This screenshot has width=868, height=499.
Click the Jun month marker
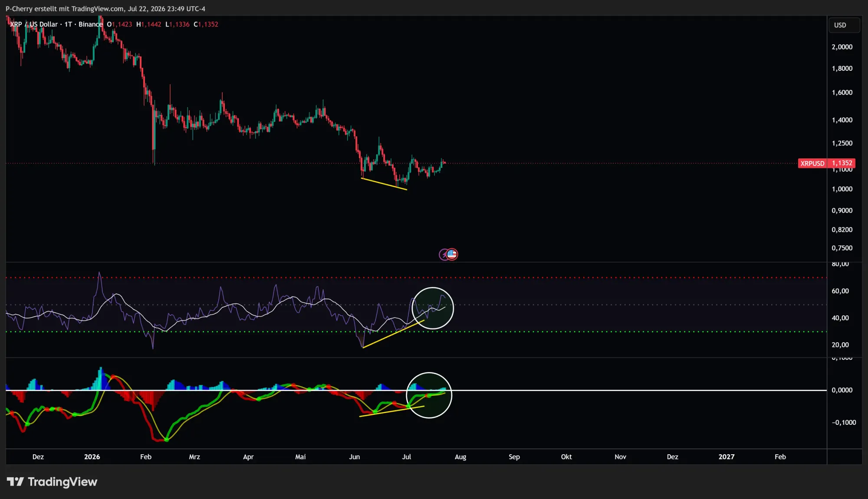tap(355, 457)
